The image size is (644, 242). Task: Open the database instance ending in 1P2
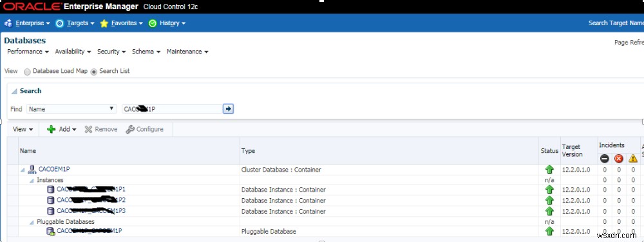tap(91, 200)
